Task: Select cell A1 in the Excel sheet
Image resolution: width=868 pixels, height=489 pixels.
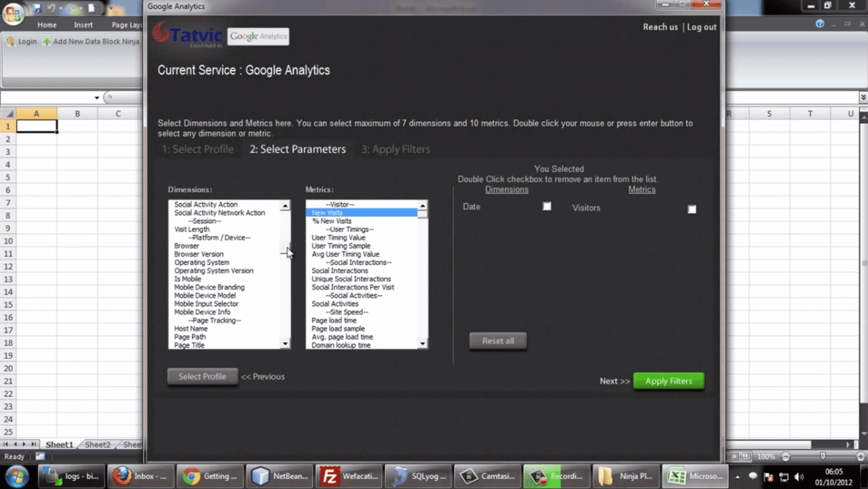Action: tap(36, 126)
